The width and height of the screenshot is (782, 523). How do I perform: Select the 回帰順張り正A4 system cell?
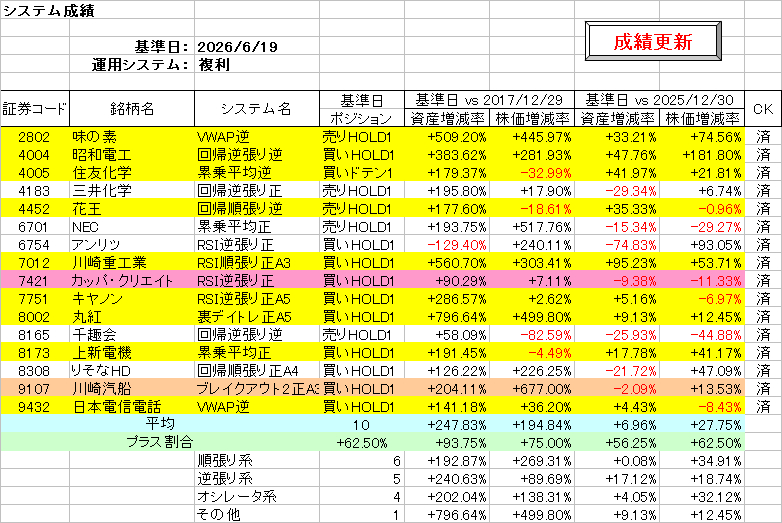click(257, 370)
